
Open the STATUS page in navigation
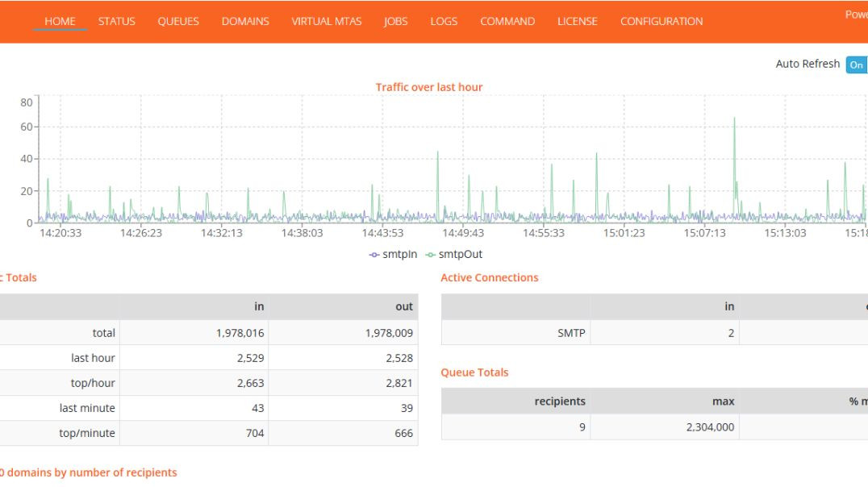(116, 22)
